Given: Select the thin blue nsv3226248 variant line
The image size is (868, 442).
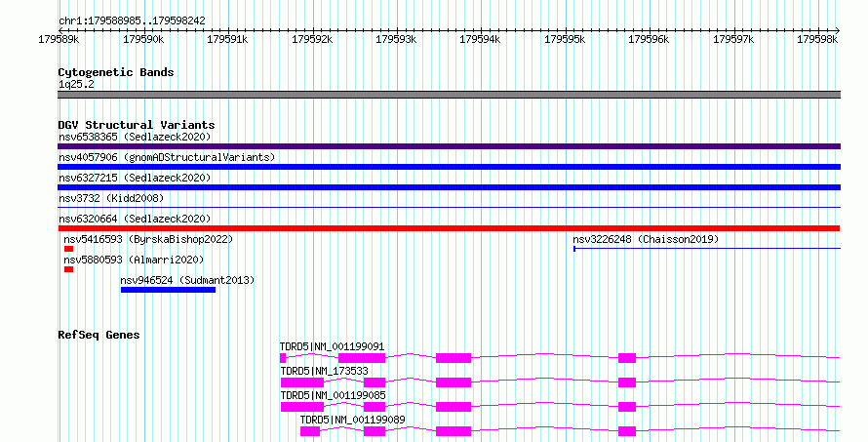Looking at the screenshot, I should tap(707, 249).
